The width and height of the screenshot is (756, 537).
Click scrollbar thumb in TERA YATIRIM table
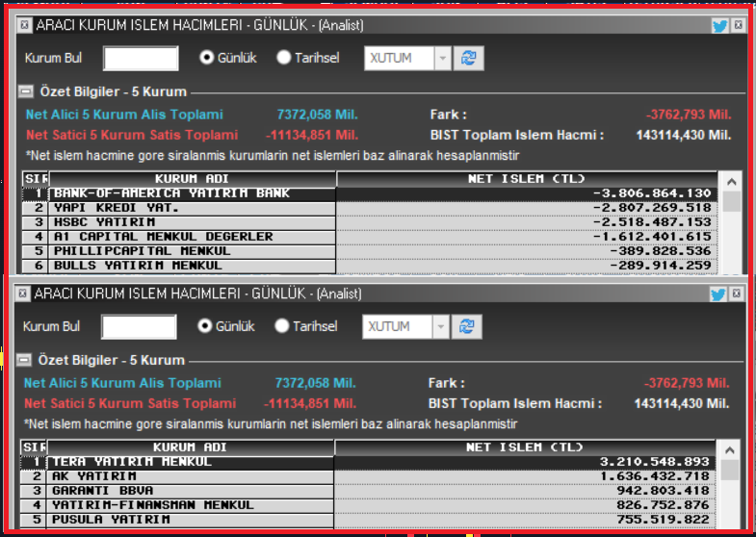coord(729,470)
